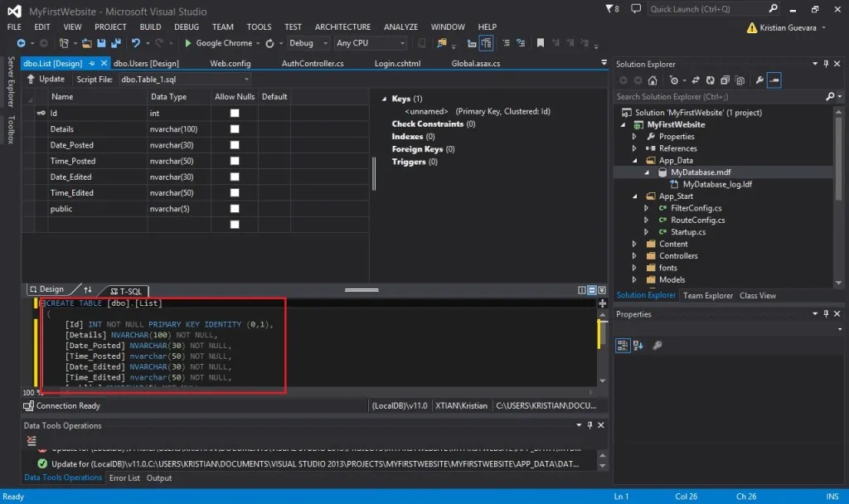
Task: Click Clear All icon in Data Tools Operations
Action: (32, 441)
